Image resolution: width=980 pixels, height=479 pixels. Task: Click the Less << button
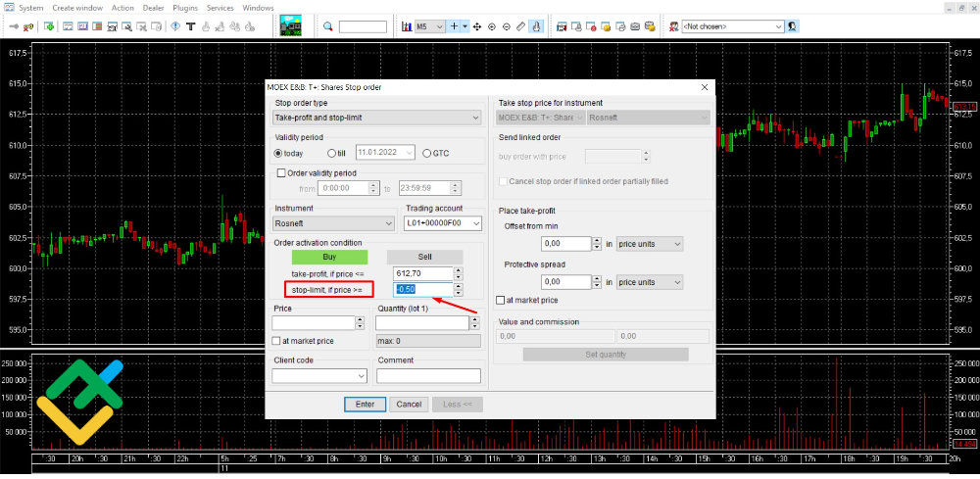pyautogui.click(x=458, y=404)
